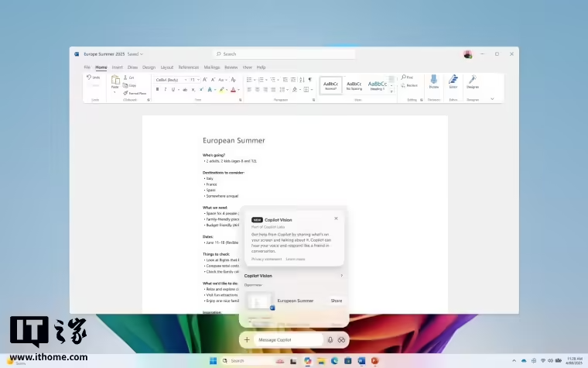Collapse the ribbon with the chevron

click(x=492, y=99)
